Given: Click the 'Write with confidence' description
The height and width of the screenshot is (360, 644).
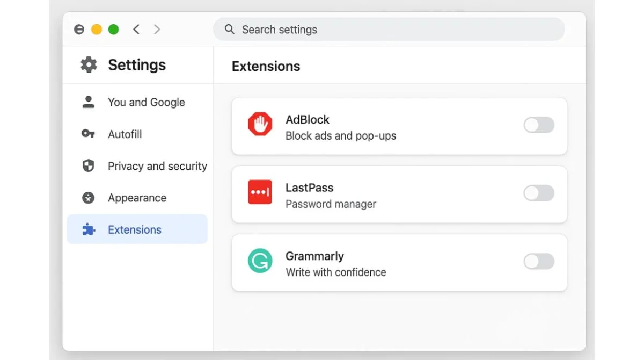Looking at the screenshot, I should pyautogui.click(x=336, y=272).
